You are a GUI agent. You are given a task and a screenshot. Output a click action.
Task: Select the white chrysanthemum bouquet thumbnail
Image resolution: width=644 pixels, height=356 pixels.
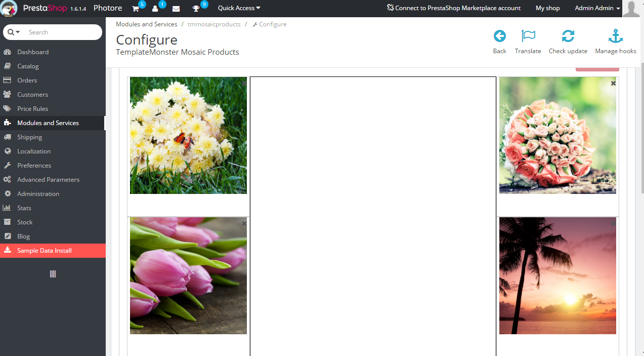(x=188, y=135)
